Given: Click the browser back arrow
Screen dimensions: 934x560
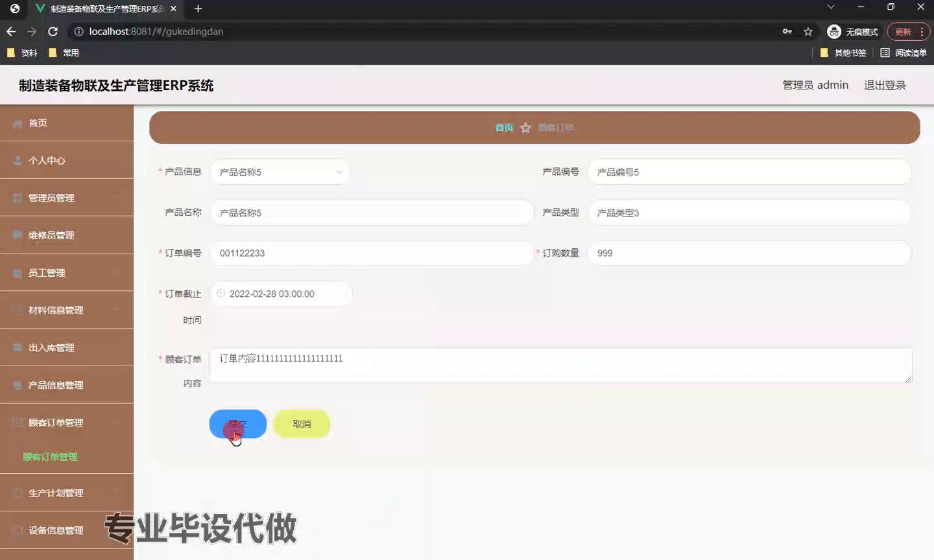Looking at the screenshot, I should (11, 32).
